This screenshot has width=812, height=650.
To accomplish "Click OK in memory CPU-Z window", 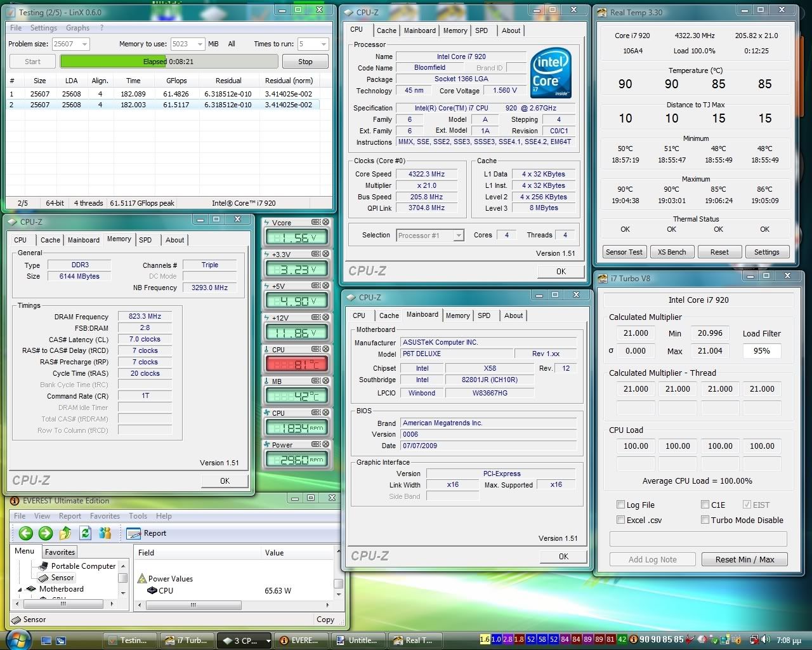I will (x=225, y=481).
